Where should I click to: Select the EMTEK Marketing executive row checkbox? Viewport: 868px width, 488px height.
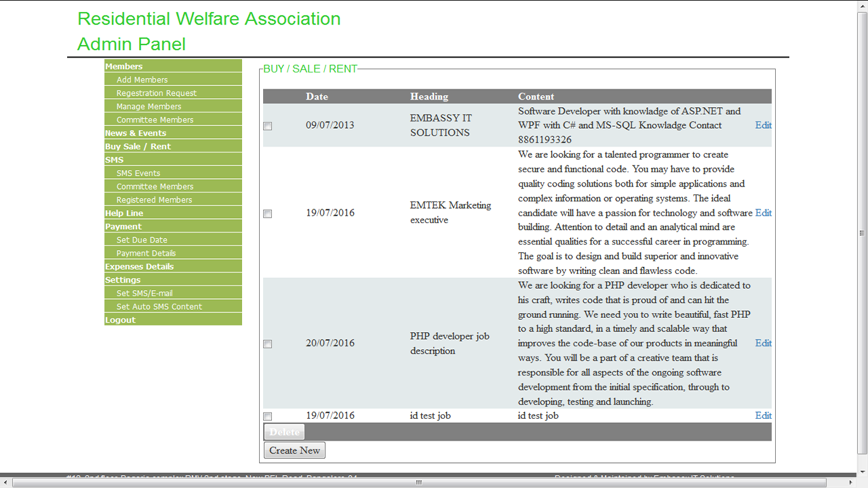tap(268, 213)
